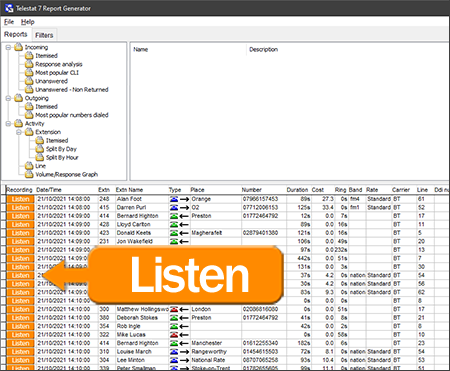The image size is (450, 371).
Task: Open the Help menu
Action: click(x=27, y=22)
